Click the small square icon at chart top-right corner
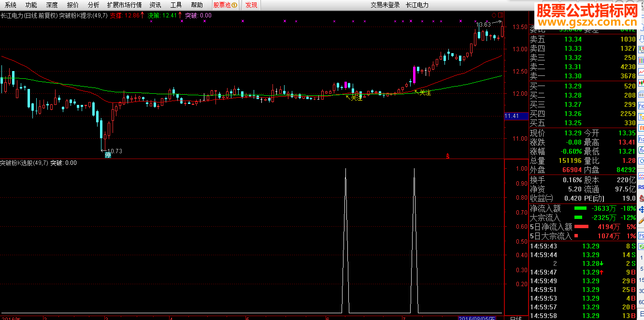Viewport: 644px width, 320px height. [501, 15]
